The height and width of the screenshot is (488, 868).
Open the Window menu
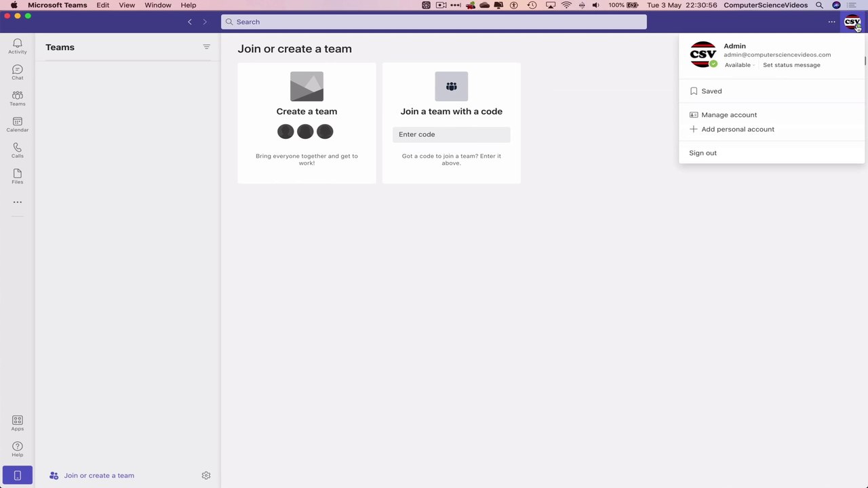click(157, 5)
